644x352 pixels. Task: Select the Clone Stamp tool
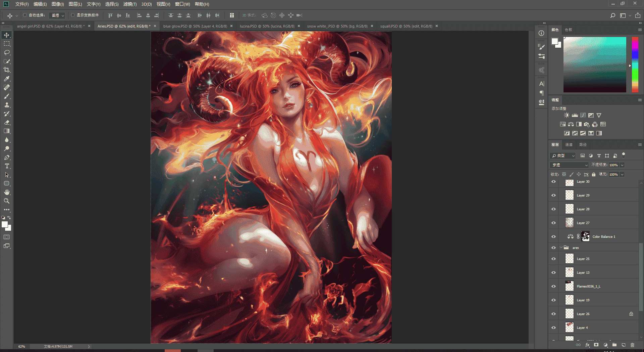click(x=7, y=105)
